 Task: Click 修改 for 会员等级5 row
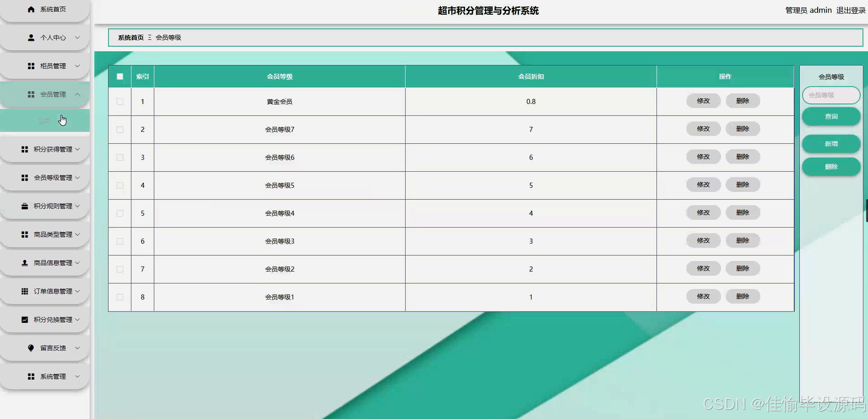point(704,185)
